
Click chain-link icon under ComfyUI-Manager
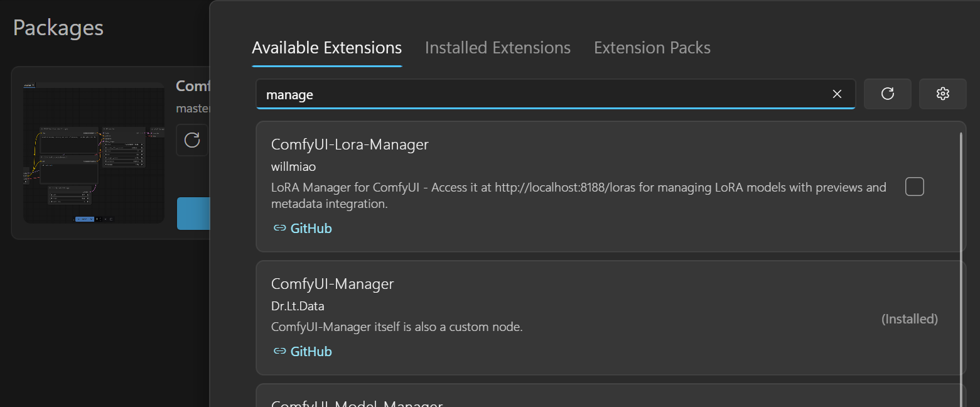click(x=279, y=352)
